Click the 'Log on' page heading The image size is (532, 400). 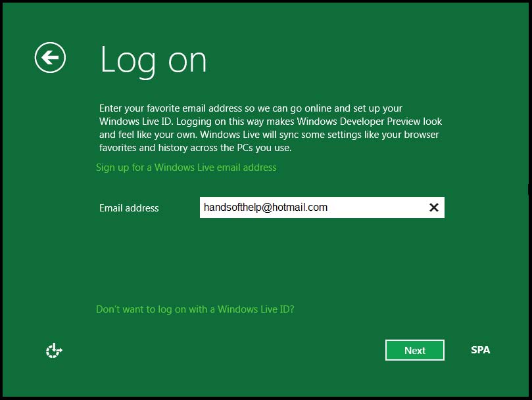[x=153, y=60]
